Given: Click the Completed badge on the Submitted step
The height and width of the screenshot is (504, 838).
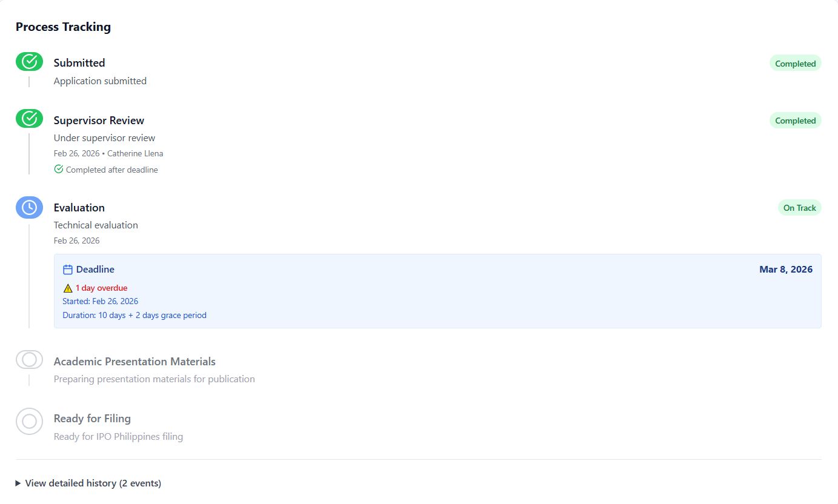Looking at the screenshot, I should [795, 64].
